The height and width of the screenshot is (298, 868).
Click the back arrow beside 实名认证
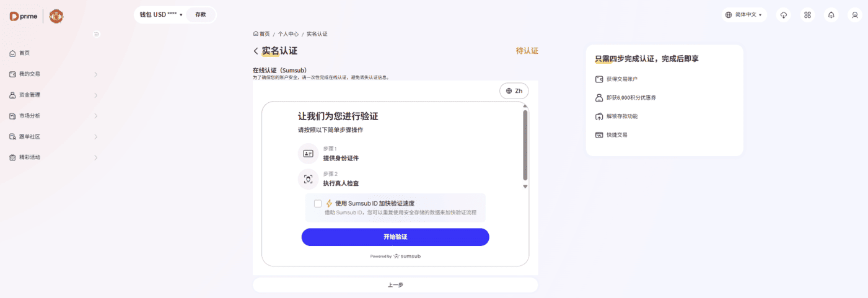tap(256, 51)
